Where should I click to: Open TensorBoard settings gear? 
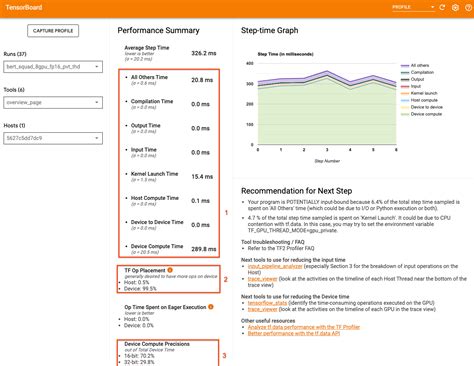click(455, 7)
